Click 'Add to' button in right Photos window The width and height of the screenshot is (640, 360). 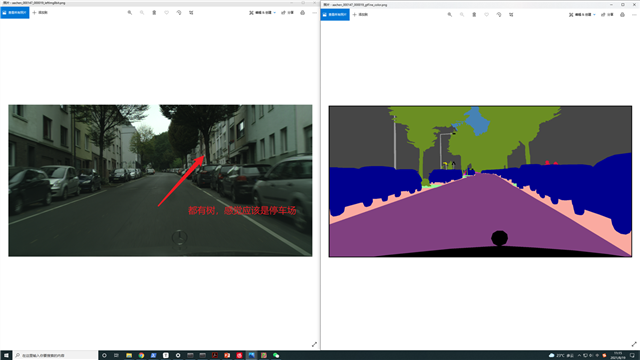coord(360,15)
